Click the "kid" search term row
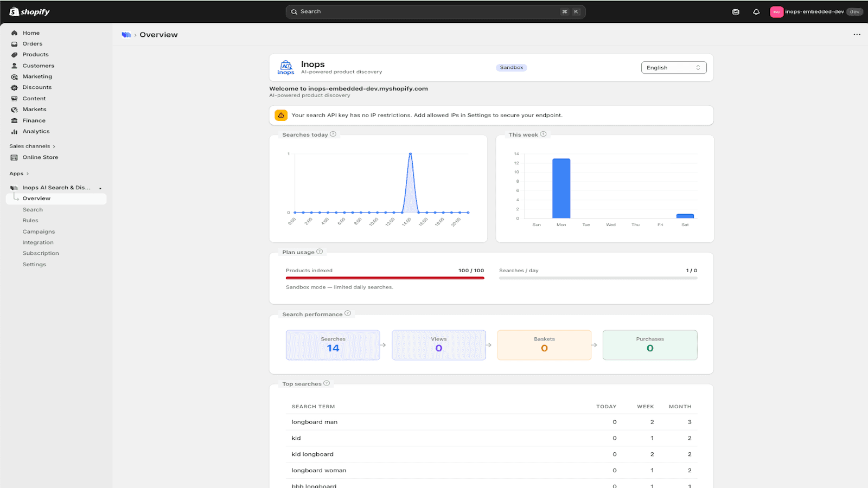The image size is (868, 488). [492, 438]
